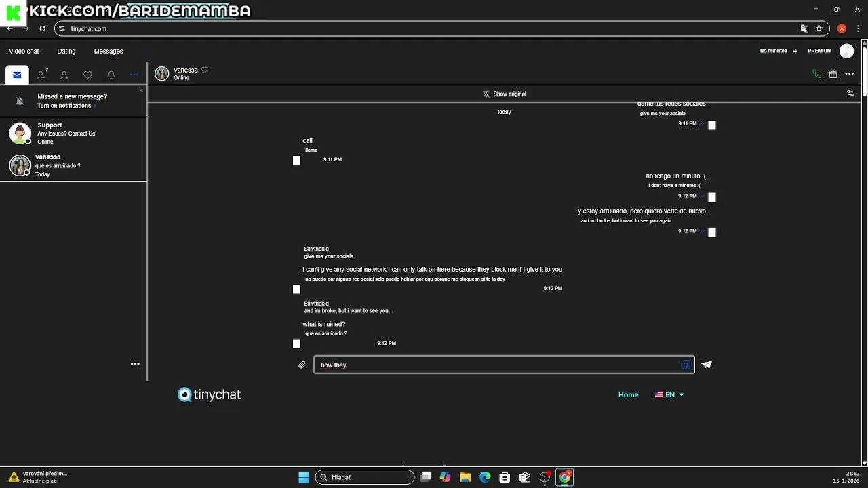The width and height of the screenshot is (868, 488).
Task: Open the sticker picker in message box
Action: tap(686, 365)
